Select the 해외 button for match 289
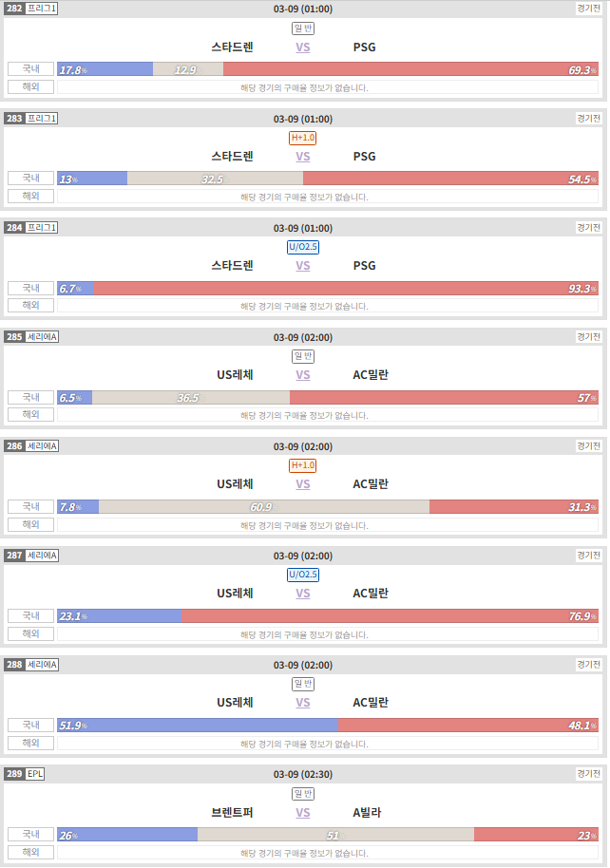The height and width of the screenshot is (868, 610). (x=31, y=852)
